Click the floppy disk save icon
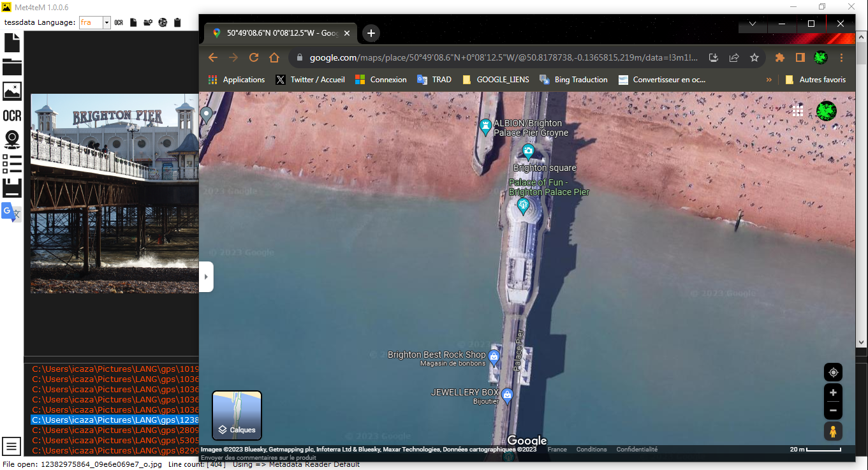 12,188
